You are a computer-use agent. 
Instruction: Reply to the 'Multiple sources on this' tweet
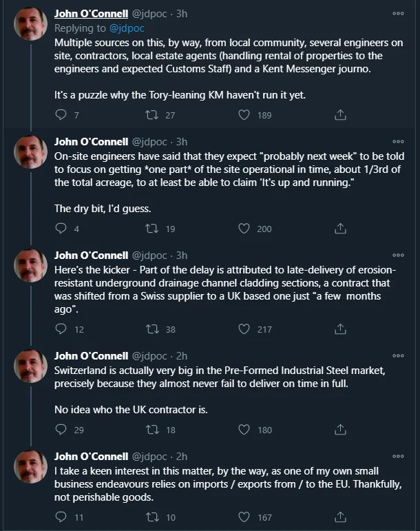pyautogui.click(x=61, y=115)
